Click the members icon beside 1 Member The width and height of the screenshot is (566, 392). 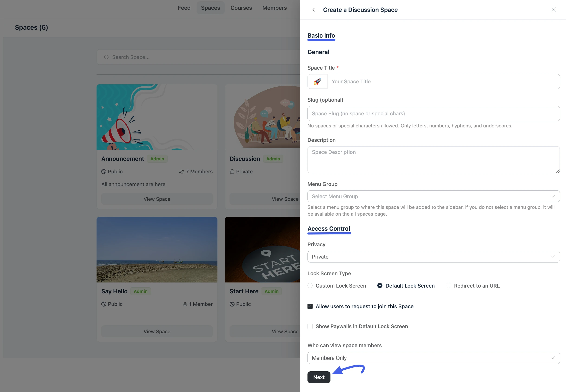[x=185, y=304]
